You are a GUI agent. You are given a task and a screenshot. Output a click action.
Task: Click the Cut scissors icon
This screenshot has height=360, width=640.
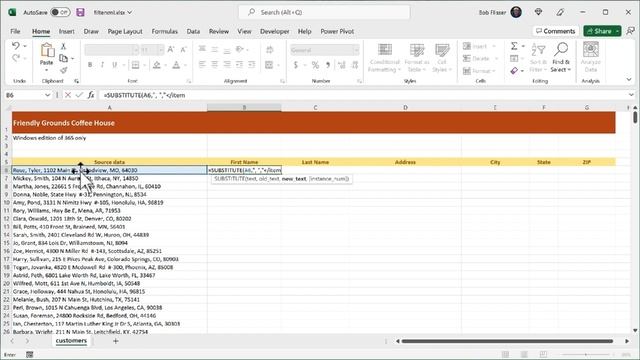pyautogui.click(x=63, y=47)
